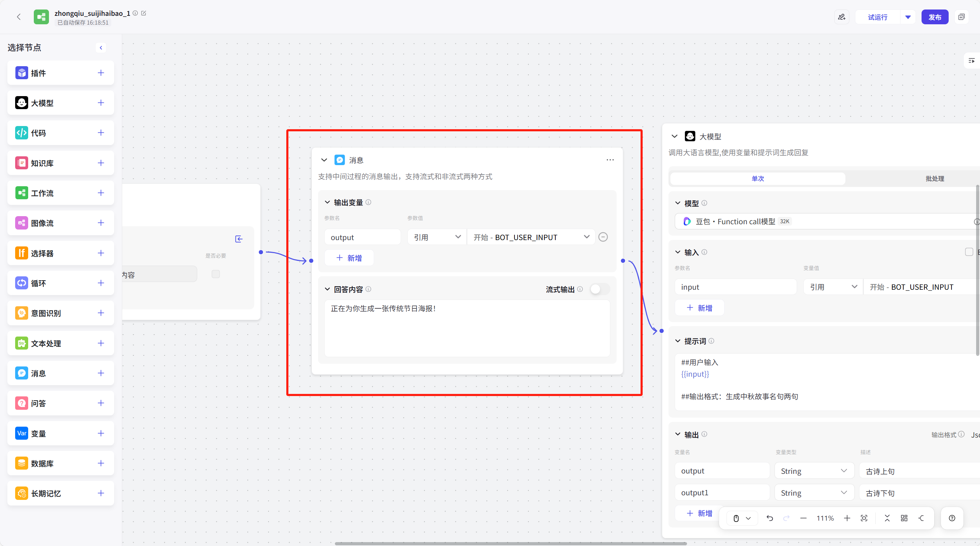Screen dimensions: 980x546
Task: Click the 回答内容 text area
Action: (467, 328)
